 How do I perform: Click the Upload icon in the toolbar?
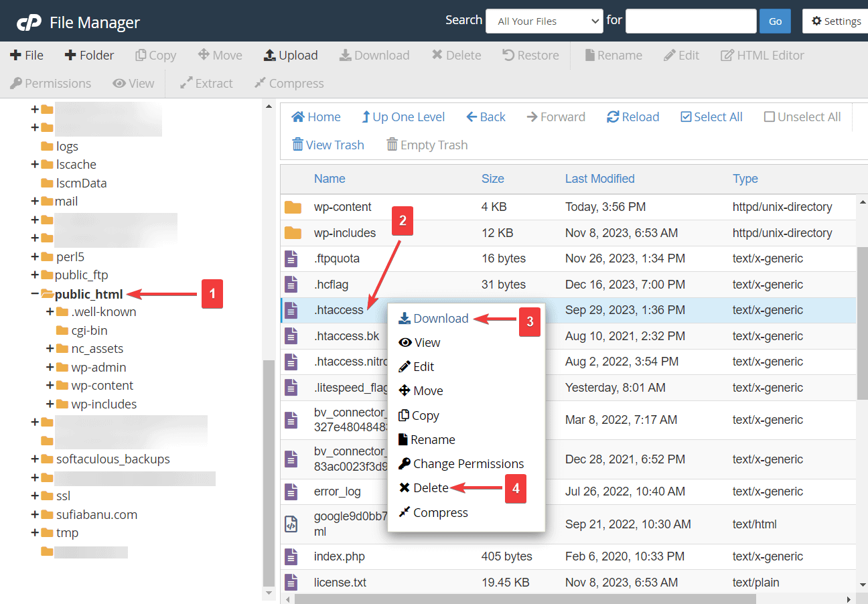pos(290,55)
